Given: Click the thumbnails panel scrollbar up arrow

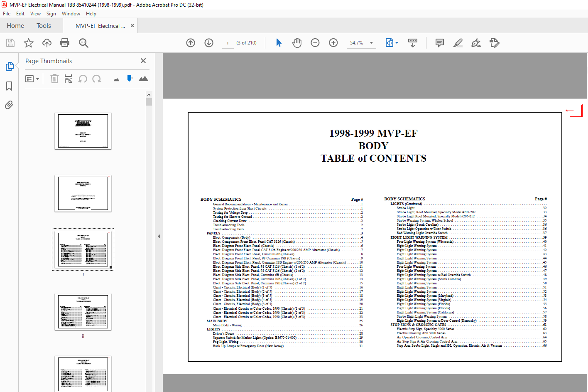Looking at the screenshot, I should coord(149,95).
